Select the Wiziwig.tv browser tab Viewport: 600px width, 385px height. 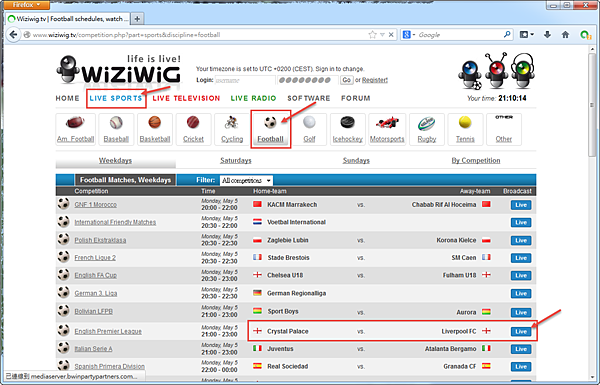coord(69,18)
